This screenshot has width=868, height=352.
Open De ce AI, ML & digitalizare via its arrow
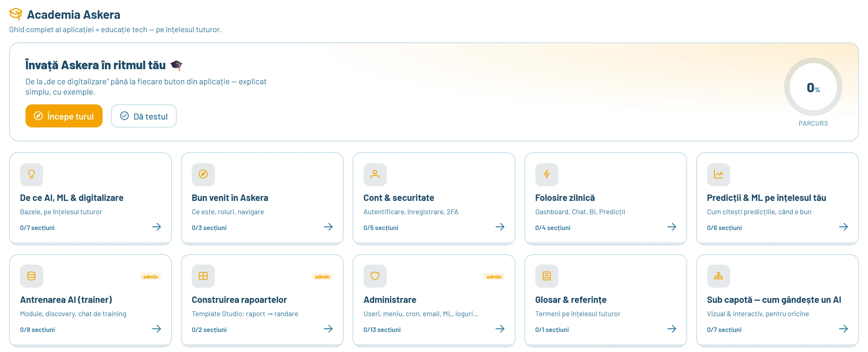(156, 227)
